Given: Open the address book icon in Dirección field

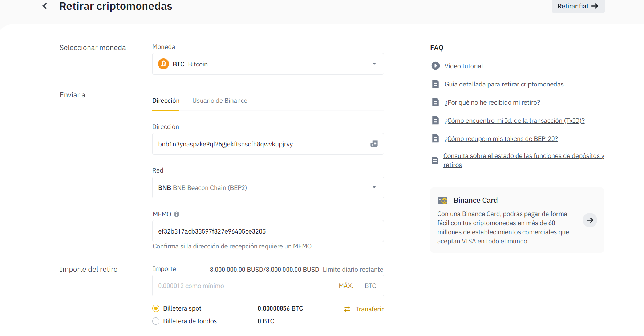Looking at the screenshot, I should click(x=374, y=144).
